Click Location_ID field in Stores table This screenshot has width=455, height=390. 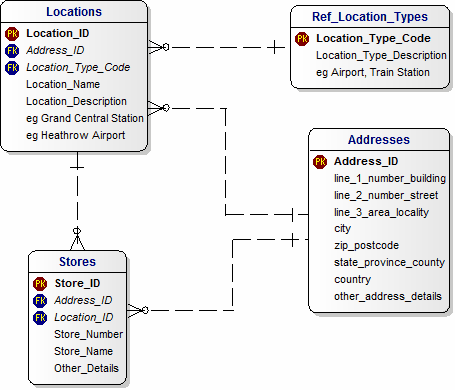[84, 318]
